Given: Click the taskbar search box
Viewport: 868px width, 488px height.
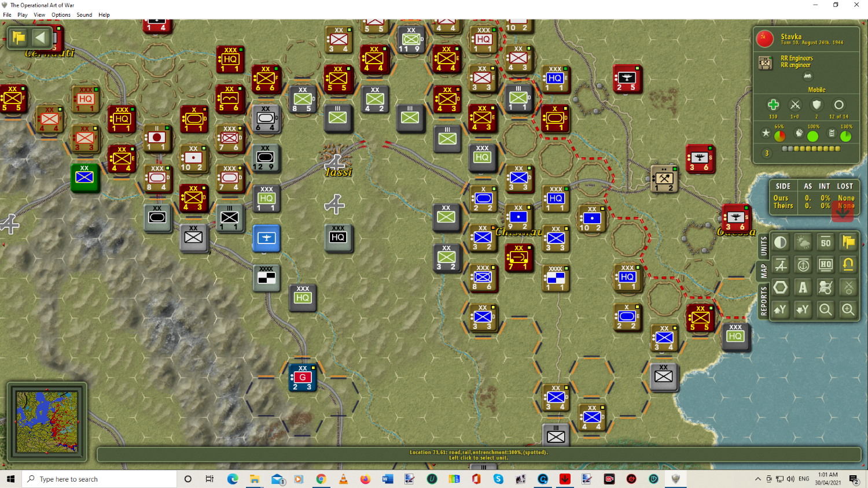Looking at the screenshot, I should (100, 479).
